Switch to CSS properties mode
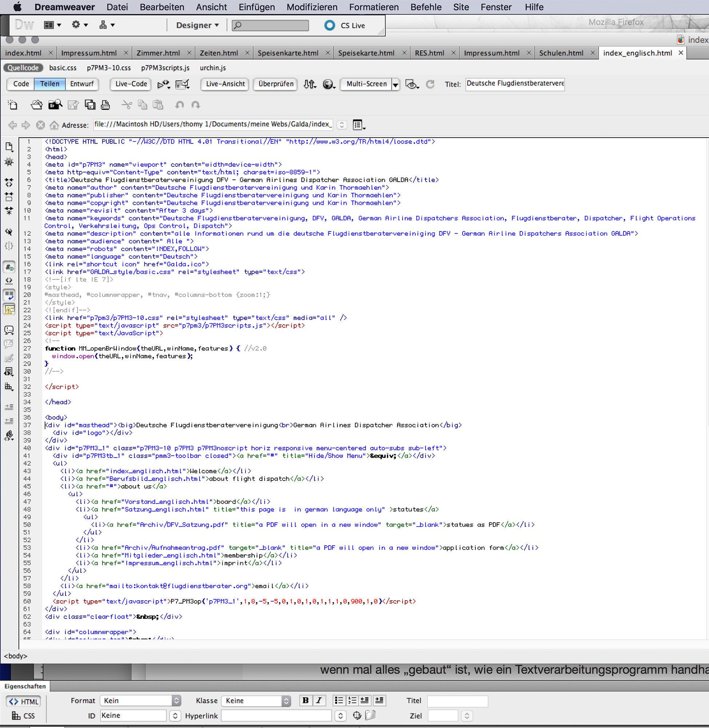This screenshot has height=728, width=709. pyautogui.click(x=23, y=715)
